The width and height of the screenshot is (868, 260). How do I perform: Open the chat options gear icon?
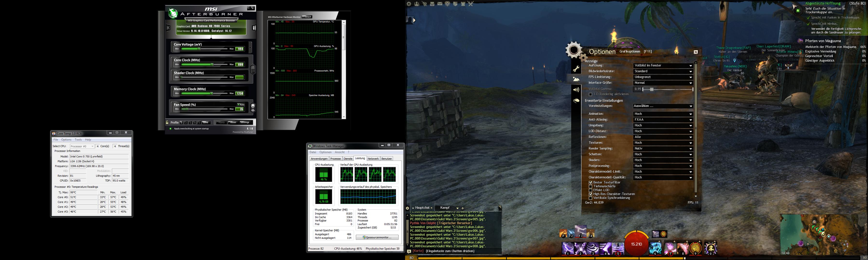pyautogui.click(x=408, y=208)
